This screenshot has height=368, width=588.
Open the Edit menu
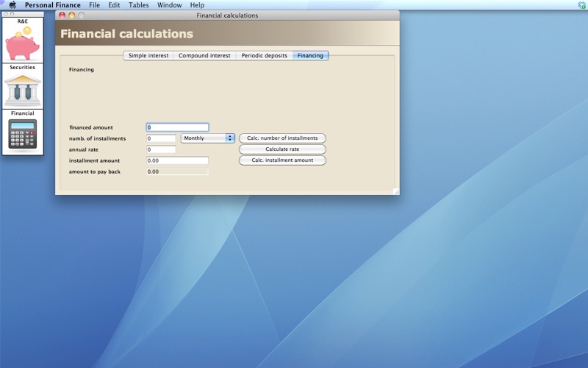coord(114,5)
